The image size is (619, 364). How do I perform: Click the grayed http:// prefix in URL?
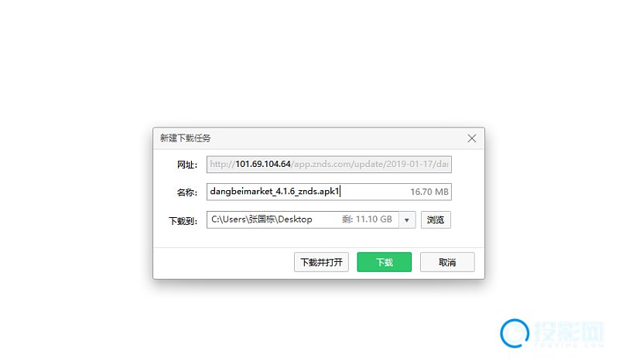222,164
